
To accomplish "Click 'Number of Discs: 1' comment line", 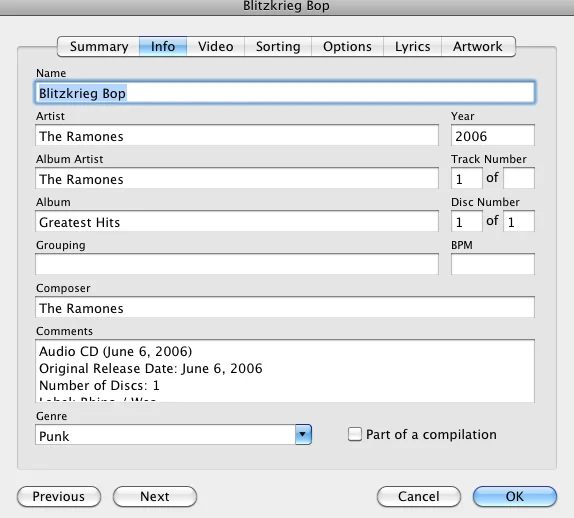I will pos(99,385).
